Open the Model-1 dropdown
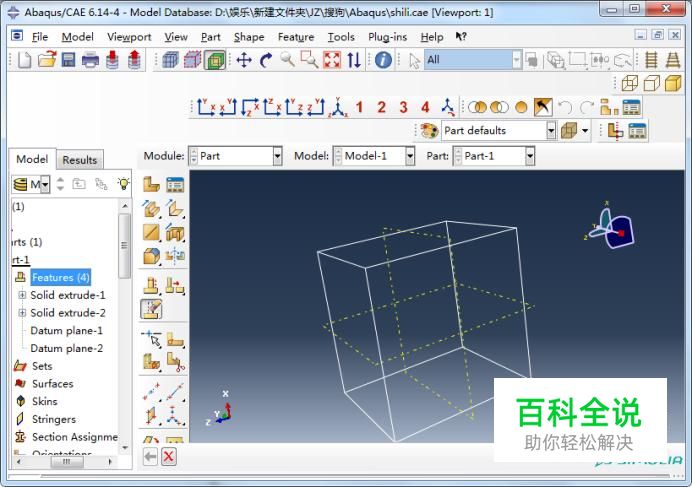 click(410, 156)
